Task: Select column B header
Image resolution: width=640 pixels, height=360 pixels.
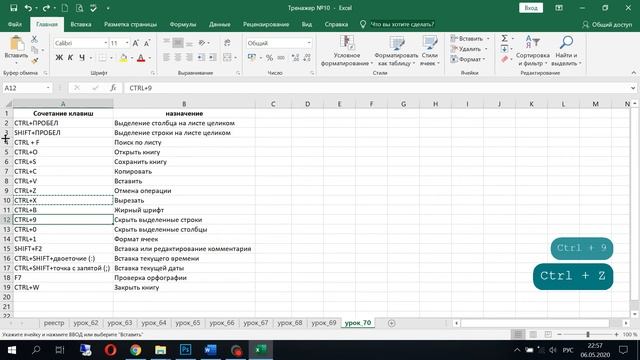Action: tap(184, 104)
